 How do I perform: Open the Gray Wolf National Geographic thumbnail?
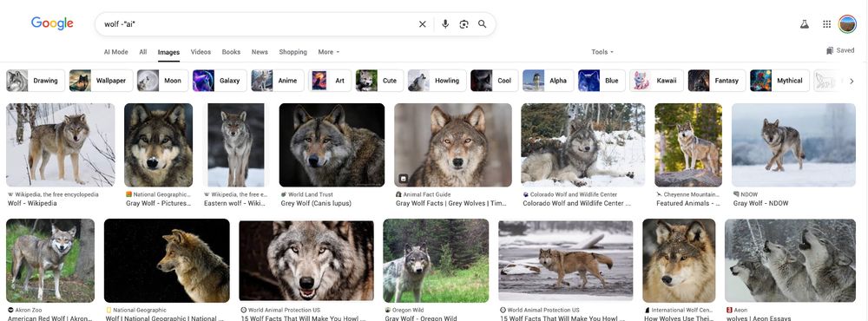[x=158, y=145]
